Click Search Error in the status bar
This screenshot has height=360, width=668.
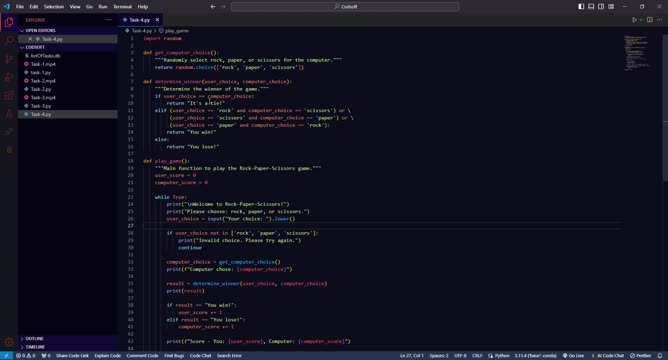(x=229, y=356)
